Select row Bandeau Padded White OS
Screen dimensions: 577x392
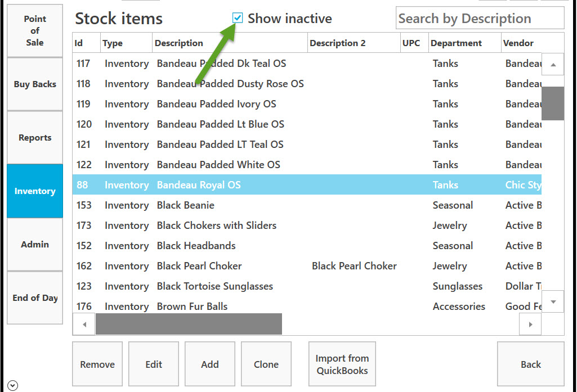(307, 165)
